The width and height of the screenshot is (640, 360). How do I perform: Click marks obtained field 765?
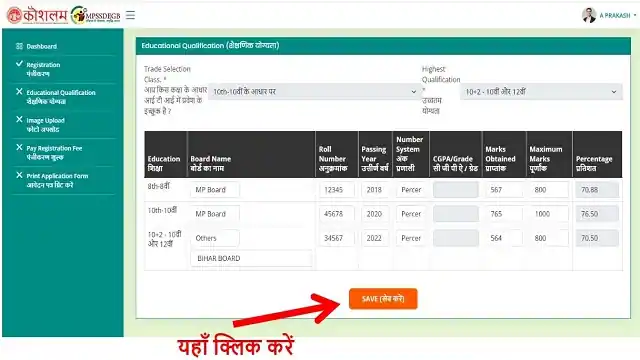[504, 214]
